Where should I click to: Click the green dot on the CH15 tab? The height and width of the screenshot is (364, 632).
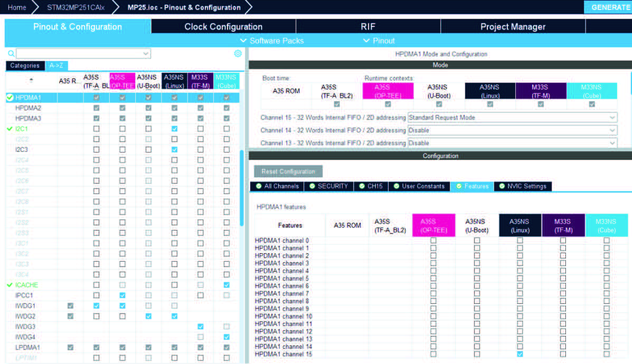(x=362, y=186)
